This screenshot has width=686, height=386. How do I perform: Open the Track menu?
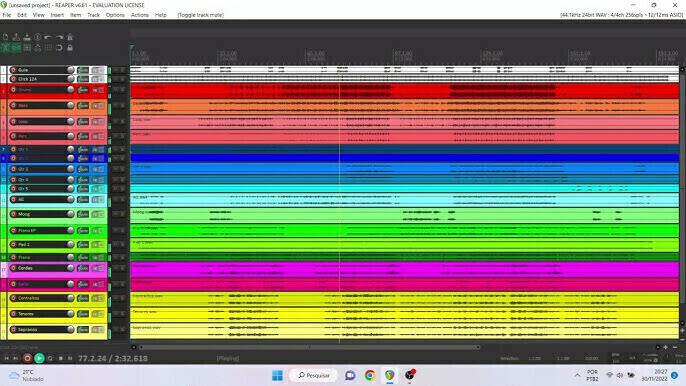[x=93, y=15]
